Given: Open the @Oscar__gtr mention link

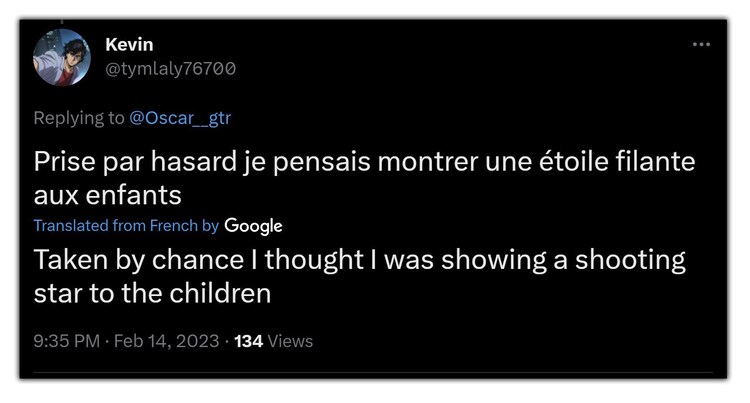Looking at the screenshot, I should [x=180, y=118].
